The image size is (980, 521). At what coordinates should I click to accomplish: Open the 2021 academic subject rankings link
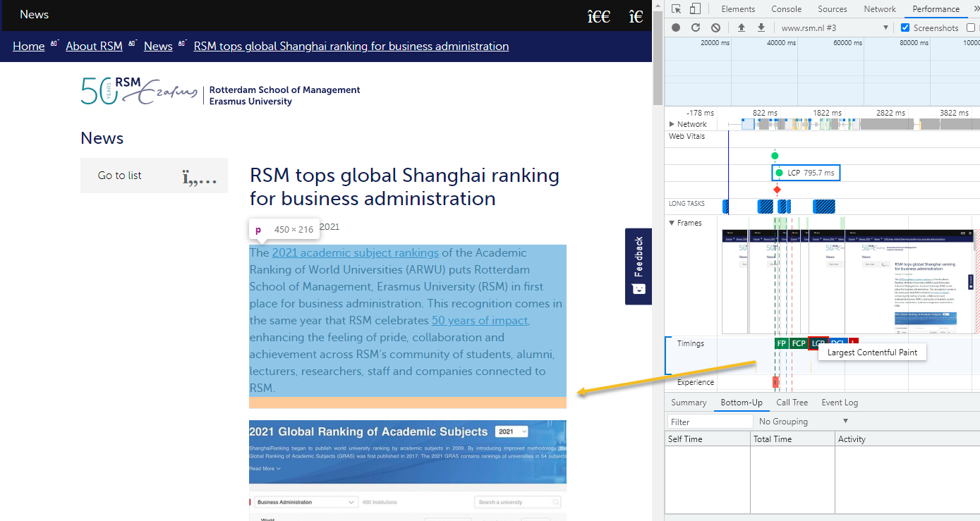pos(356,252)
